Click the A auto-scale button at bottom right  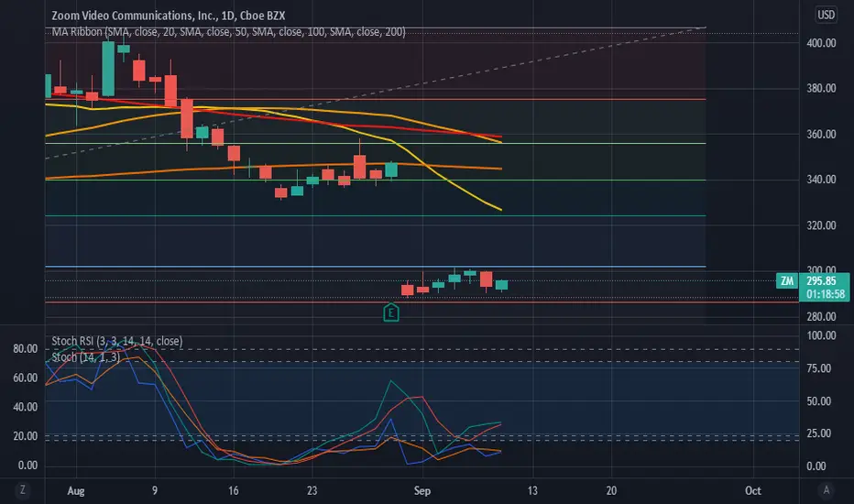(x=827, y=490)
